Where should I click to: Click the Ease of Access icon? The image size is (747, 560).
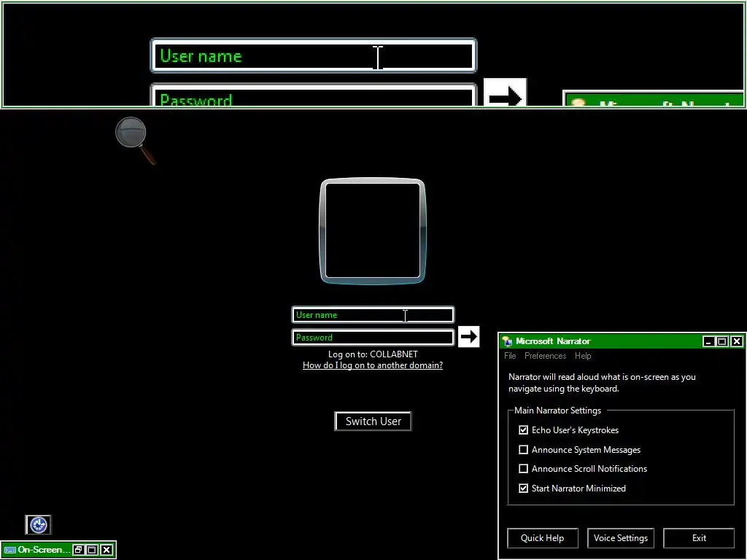[x=38, y=525]
